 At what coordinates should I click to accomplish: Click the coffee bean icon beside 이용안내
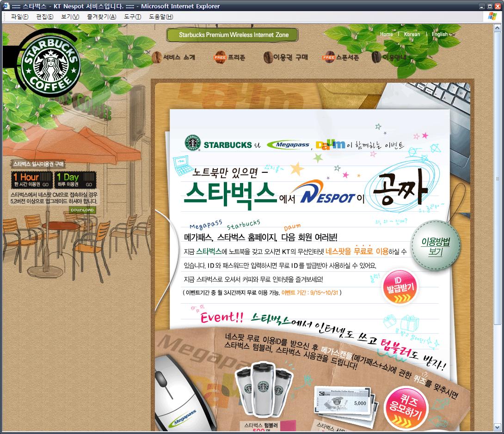tap(376, 57)
